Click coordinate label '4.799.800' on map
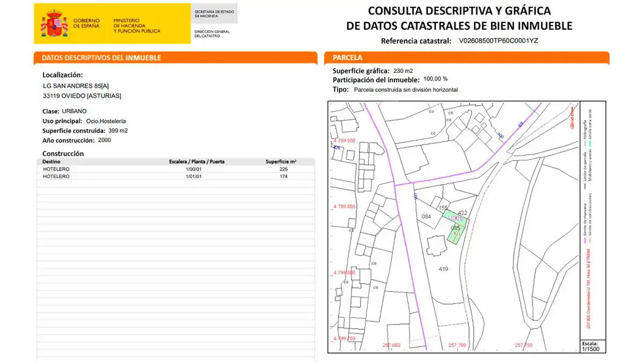This screenshot has width=644, height=362. [x=344, y=272]
